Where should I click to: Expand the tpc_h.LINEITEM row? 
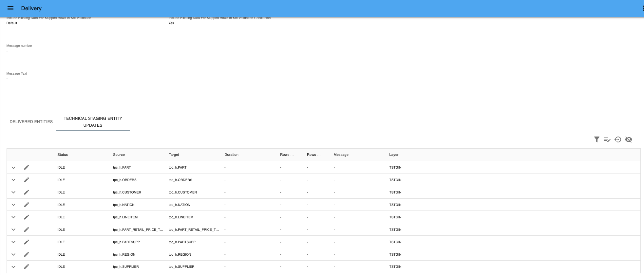tap(13, 217)
